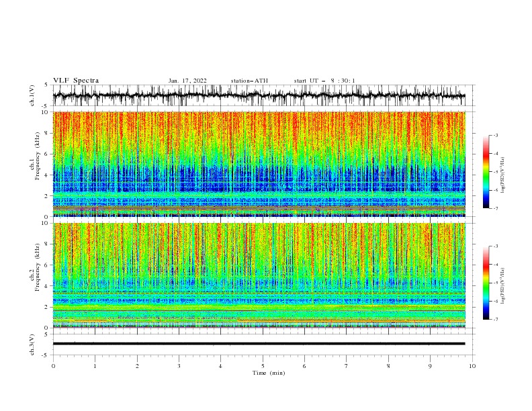The image size is (532, 411).
Task: Click the 'ch.1(V)' waveform axis label
Action: coord(32,95)
